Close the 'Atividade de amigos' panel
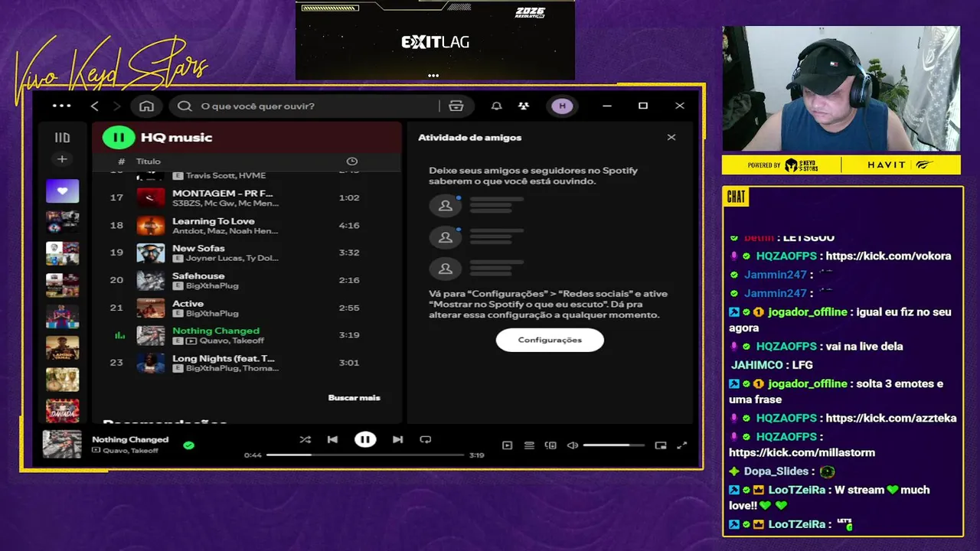980x551 pixels. point(671,138)
